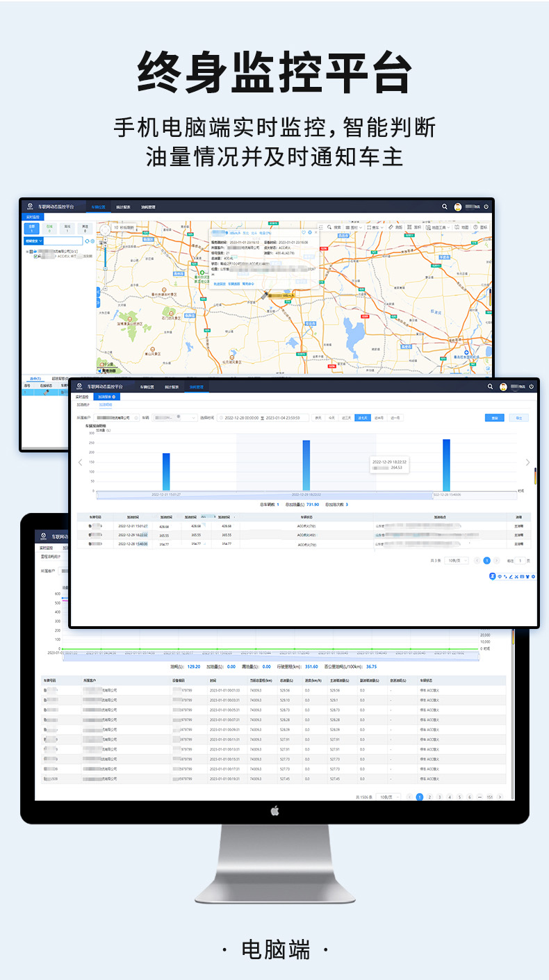Viewport: 549px width, 980px height.
Task: Open the 加油统计 sub-tab
Action: click(x=83, y=405)
